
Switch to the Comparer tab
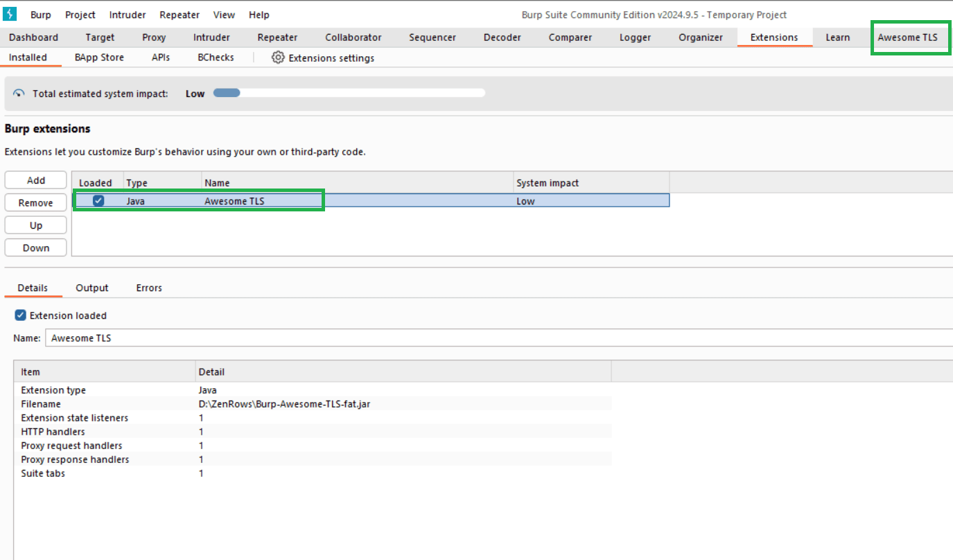click(570, 37)
